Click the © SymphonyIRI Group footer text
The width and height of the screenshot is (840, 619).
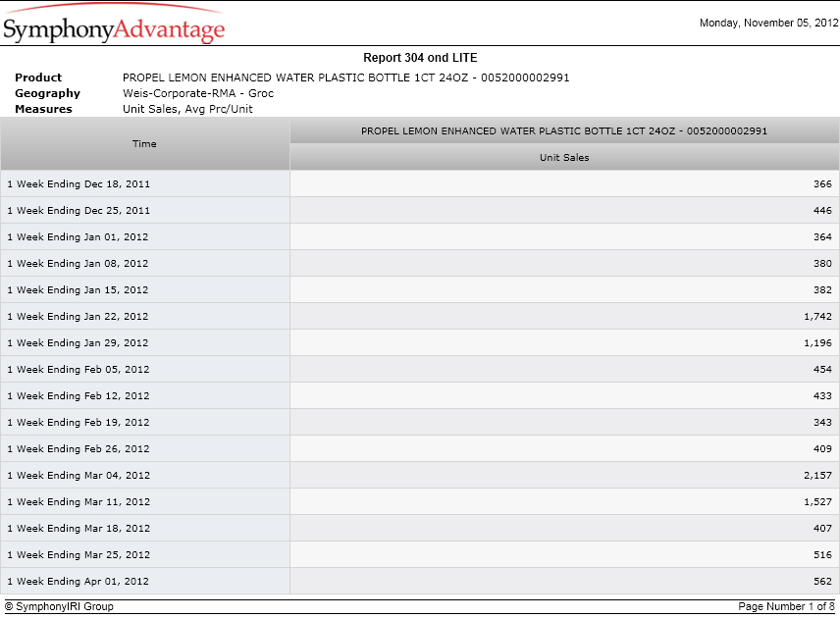point(59,606)
